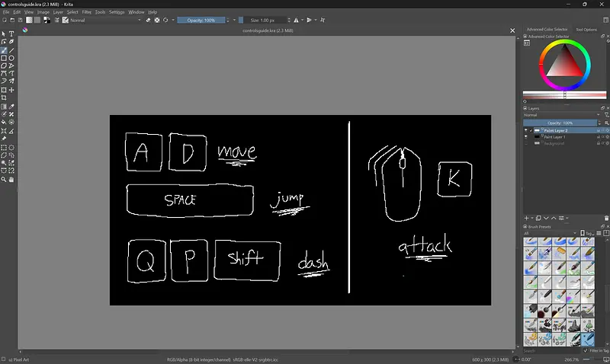Toggle visibility of Paint Layer 1
Image resolution: width=610 pixels, height=364 pixels.
click(x=526, y=137)
